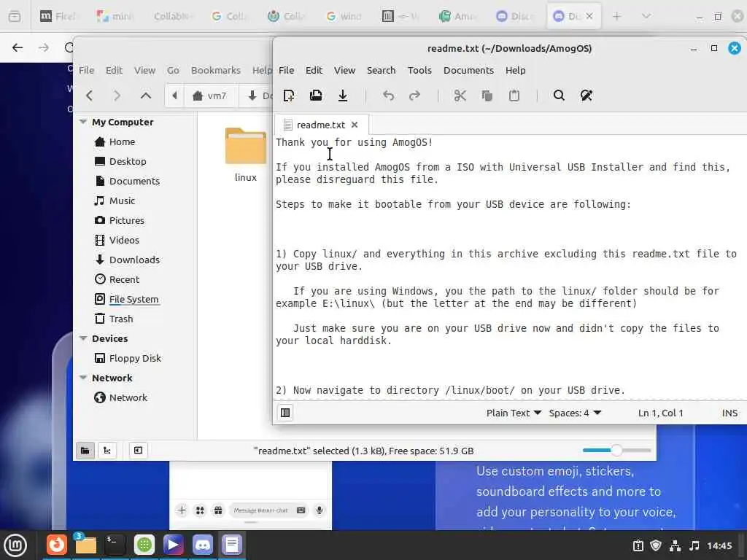Screen dimensions: 747x560
Task: Open Plain Text language dropdown
Action: (x=514, y=413)
